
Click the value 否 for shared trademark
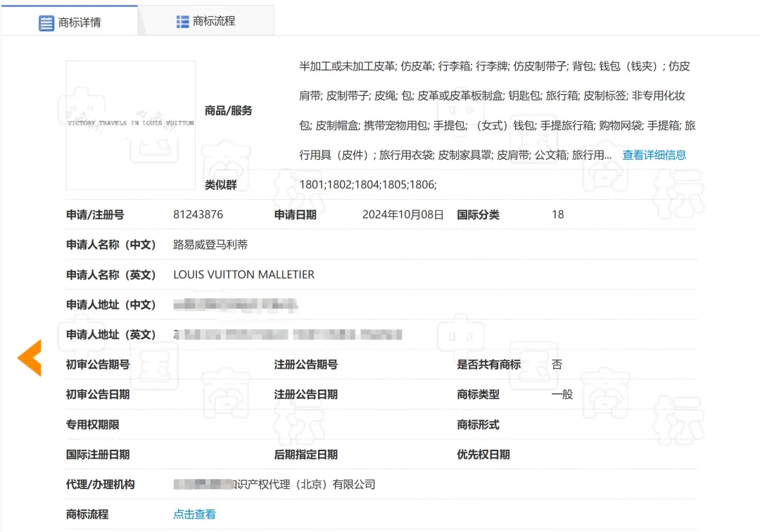pos(557,365)
